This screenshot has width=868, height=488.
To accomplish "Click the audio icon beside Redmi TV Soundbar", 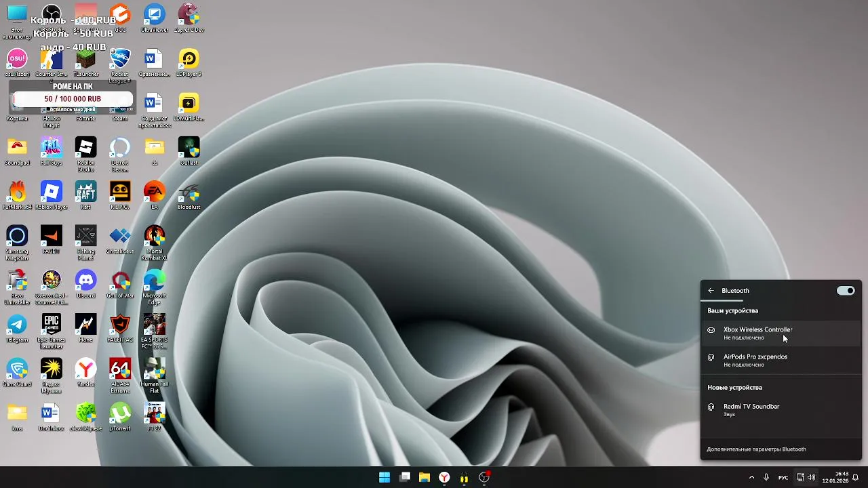I will pos(711,407).
